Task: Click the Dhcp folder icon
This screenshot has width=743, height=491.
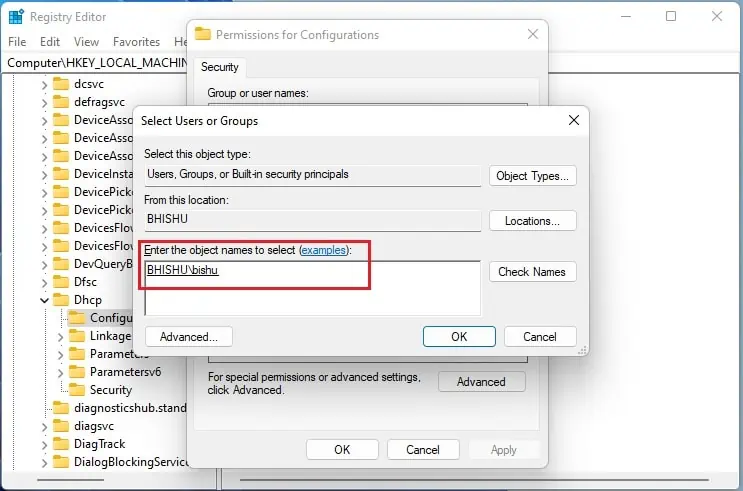Action: click(x=61, y=300)
